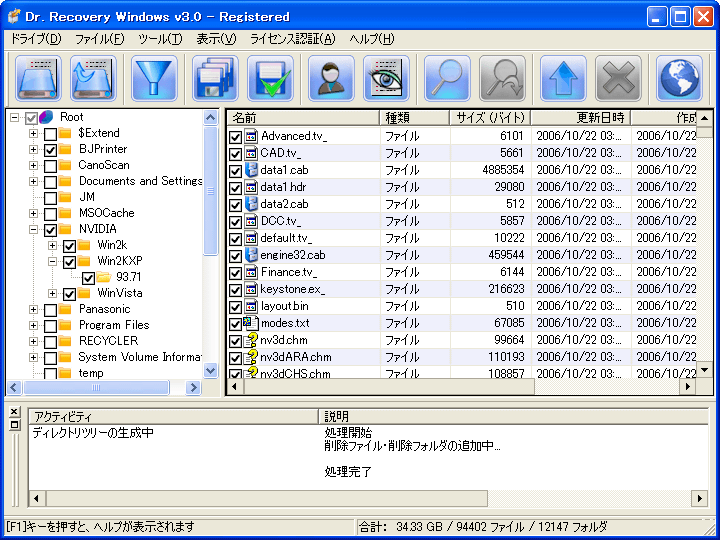This screenshot has height=540, width=720.
Task: Open the ツール(T) menu
Action: click(160, 39)
